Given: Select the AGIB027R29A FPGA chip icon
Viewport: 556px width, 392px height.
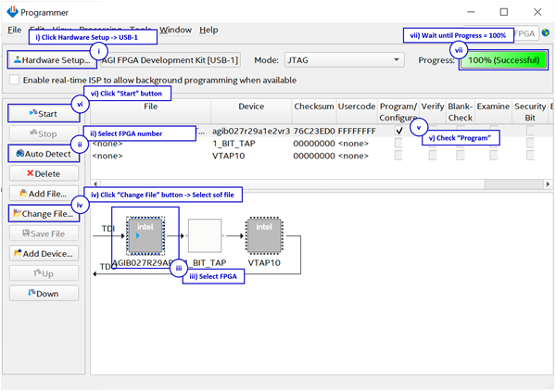Looking at the screenshot, I should 145,235.
